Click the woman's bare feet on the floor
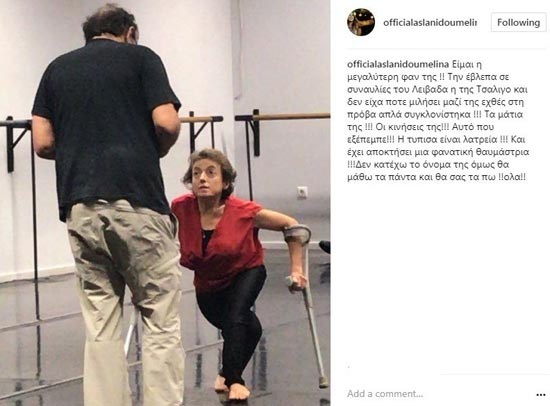This screenshot has height=406, width=550. (232, 388)
